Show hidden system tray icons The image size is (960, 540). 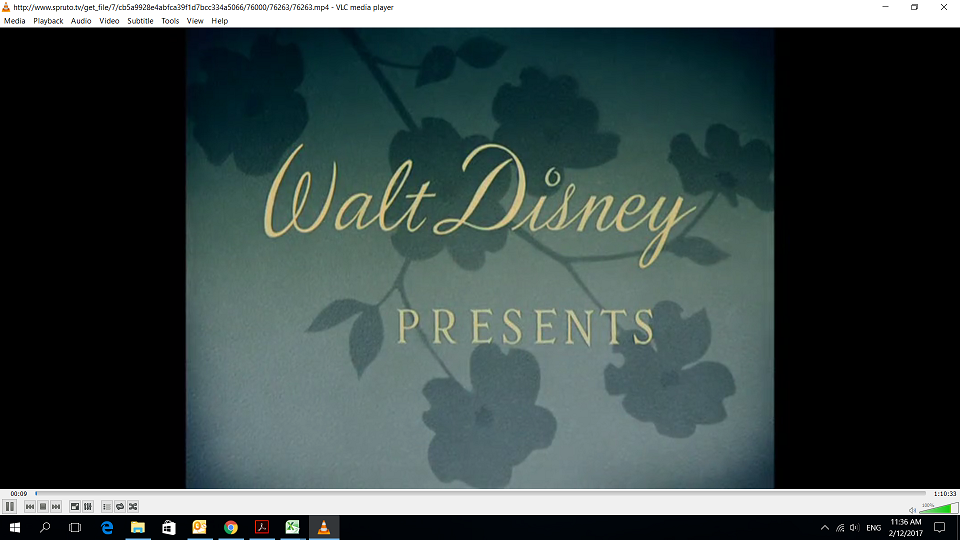point(825,527)
